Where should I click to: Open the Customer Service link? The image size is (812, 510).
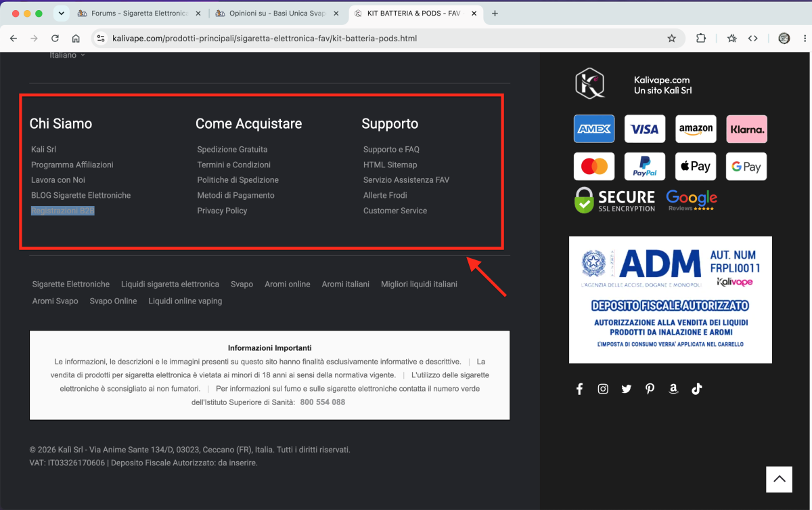(395, 211)
